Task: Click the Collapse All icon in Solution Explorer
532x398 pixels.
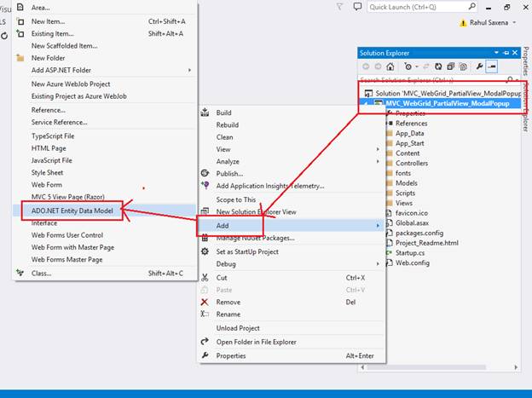Action: coord(450,66)
